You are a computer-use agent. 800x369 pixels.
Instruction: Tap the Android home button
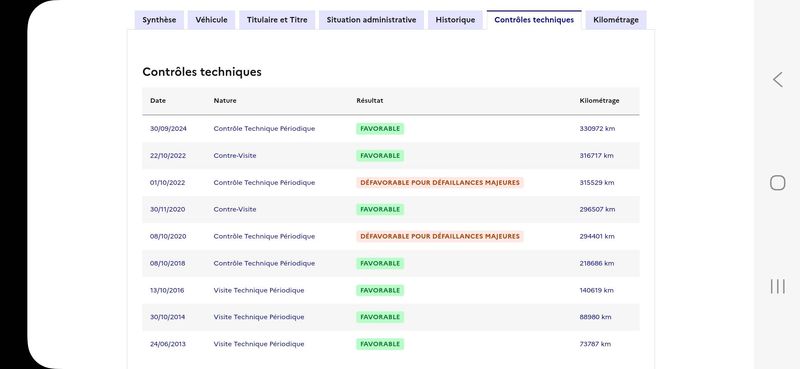[x=778, y=183]
